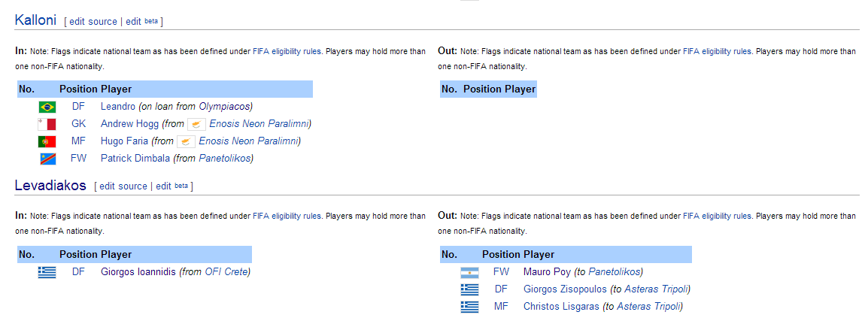Click the Malta flag next to Andrew Hogg
Image resolution: width=868 pixels, height=324 pixels.
point(47,124)
